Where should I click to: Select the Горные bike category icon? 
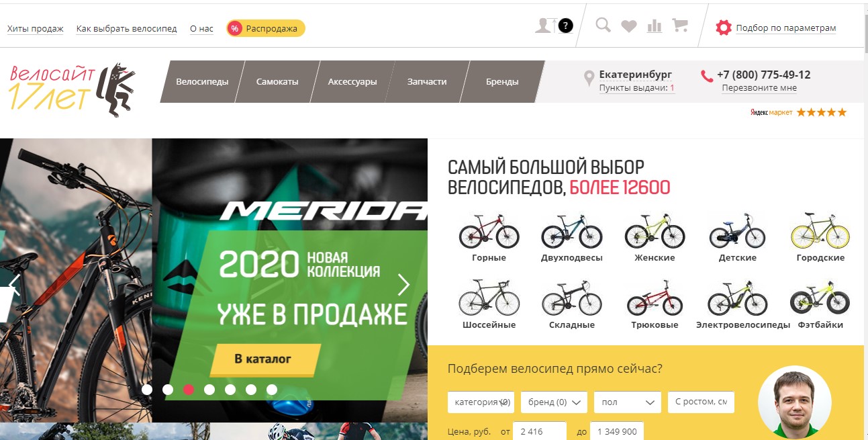tap(489, 231)
